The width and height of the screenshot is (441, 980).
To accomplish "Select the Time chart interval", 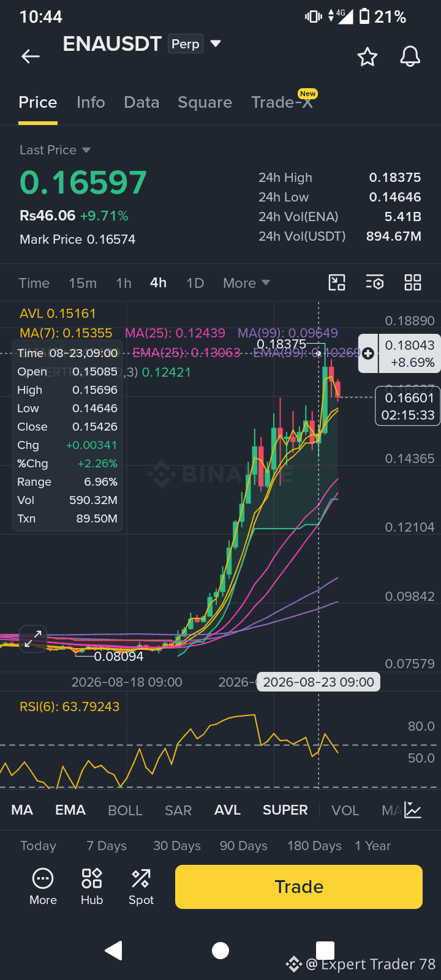I will [34, 283].
